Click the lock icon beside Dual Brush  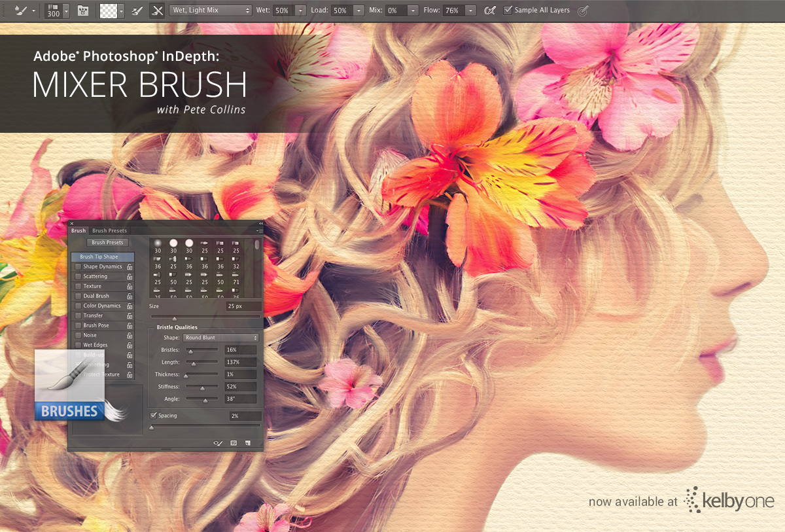tap(130, 296)
